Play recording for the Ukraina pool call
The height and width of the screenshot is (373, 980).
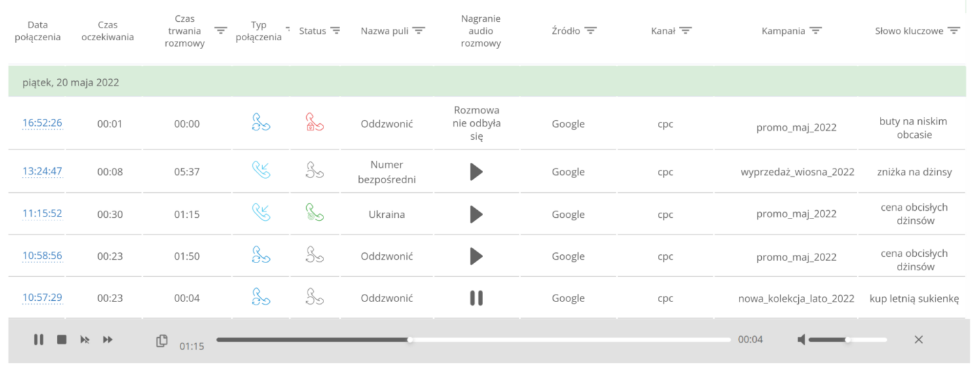(476, 214)
